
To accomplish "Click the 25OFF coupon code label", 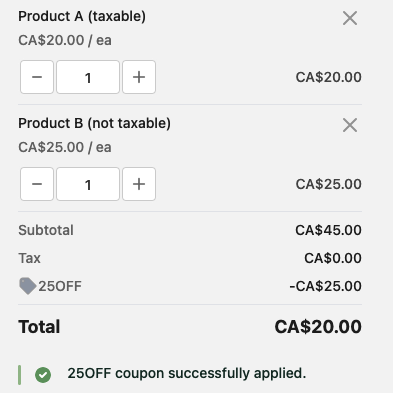I will pyautogui.click(x=60, y=286).
